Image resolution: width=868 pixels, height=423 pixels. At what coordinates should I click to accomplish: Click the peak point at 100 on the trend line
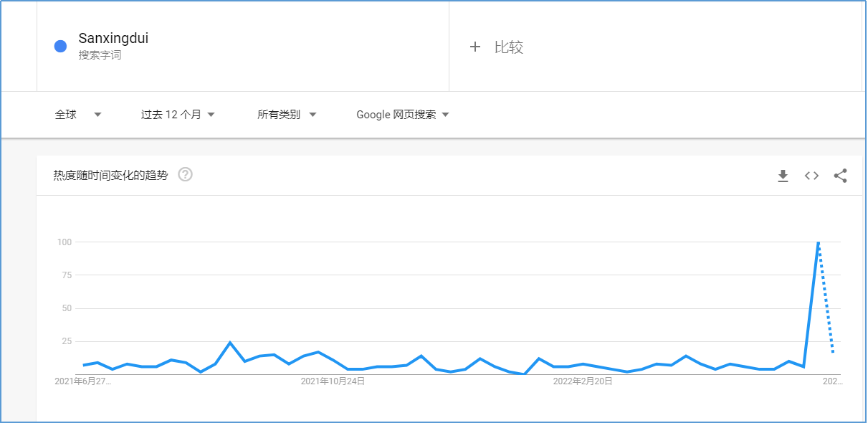(818, 243)
